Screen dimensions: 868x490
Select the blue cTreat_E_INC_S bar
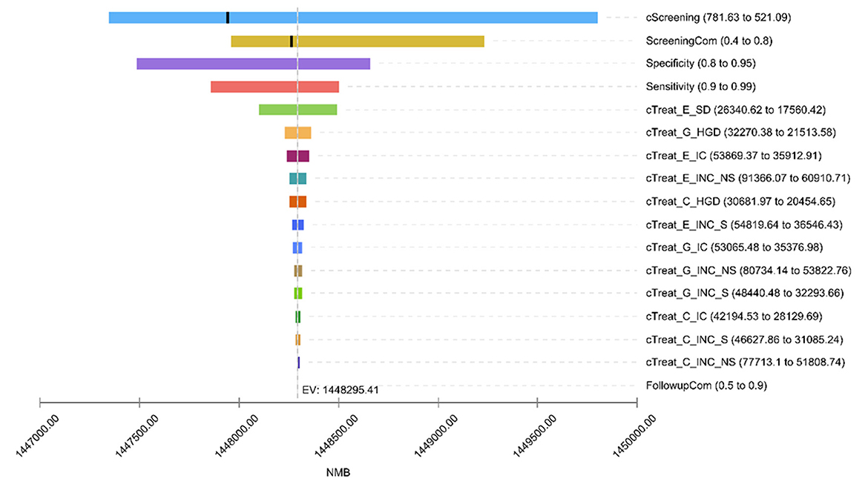[297, 225]
